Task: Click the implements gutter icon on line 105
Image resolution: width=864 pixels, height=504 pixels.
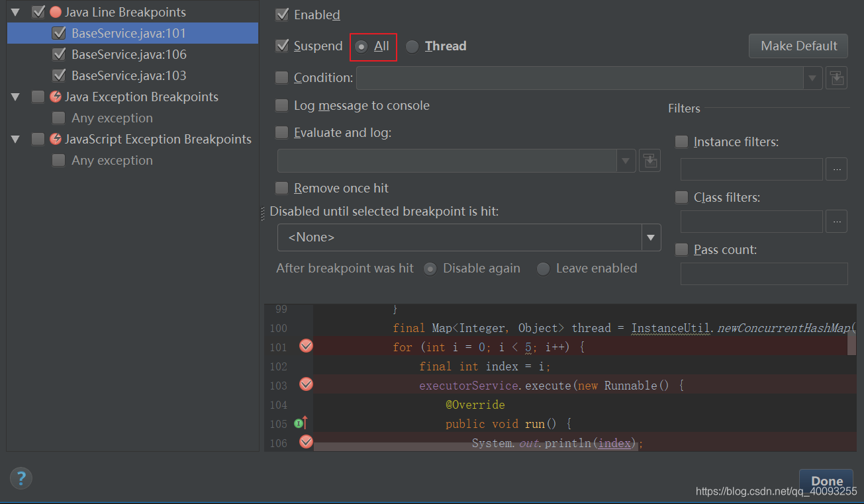Action: (x=301, y=423)
